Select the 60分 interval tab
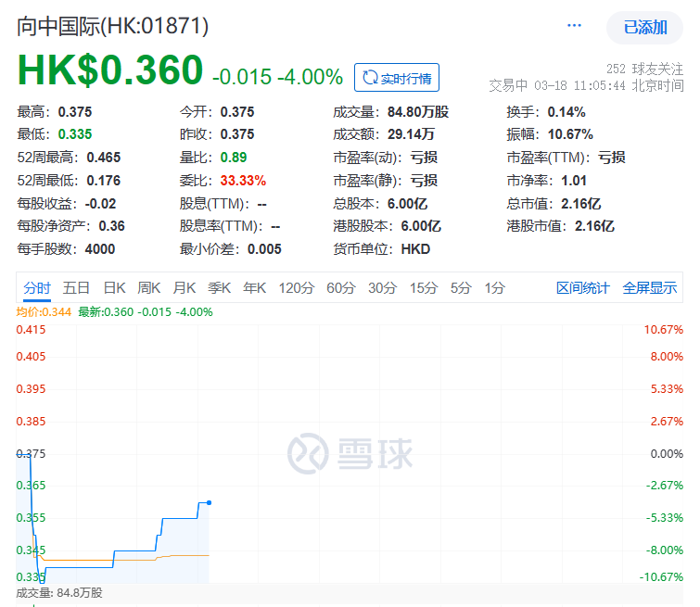Image resolution: width=700 pixels, height=607 pixels. tap(340, 288)
